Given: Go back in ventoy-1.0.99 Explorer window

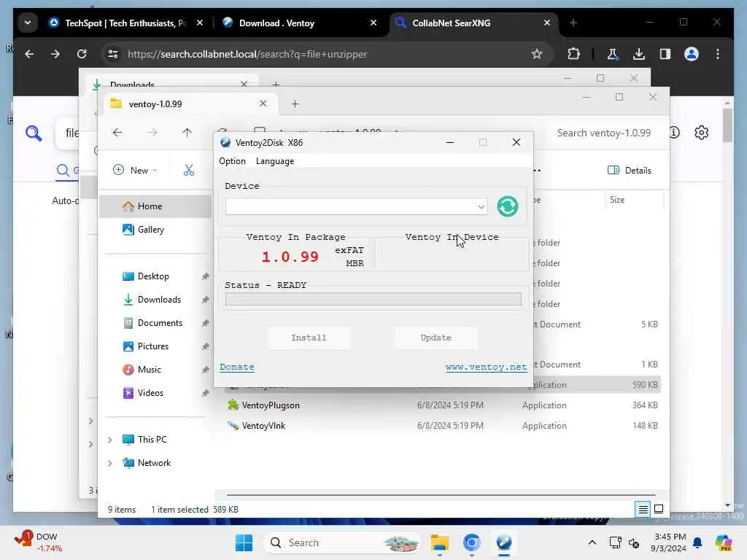Looking at the screenshot, I should pos(117,133).
